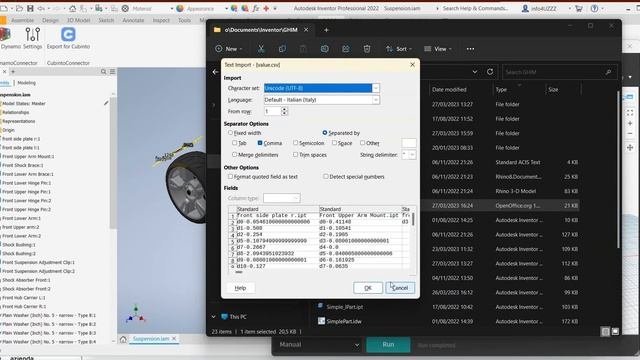Click Help in Text Import dialog
Viewport: 640px width, 360px height.
click(240, 288)
